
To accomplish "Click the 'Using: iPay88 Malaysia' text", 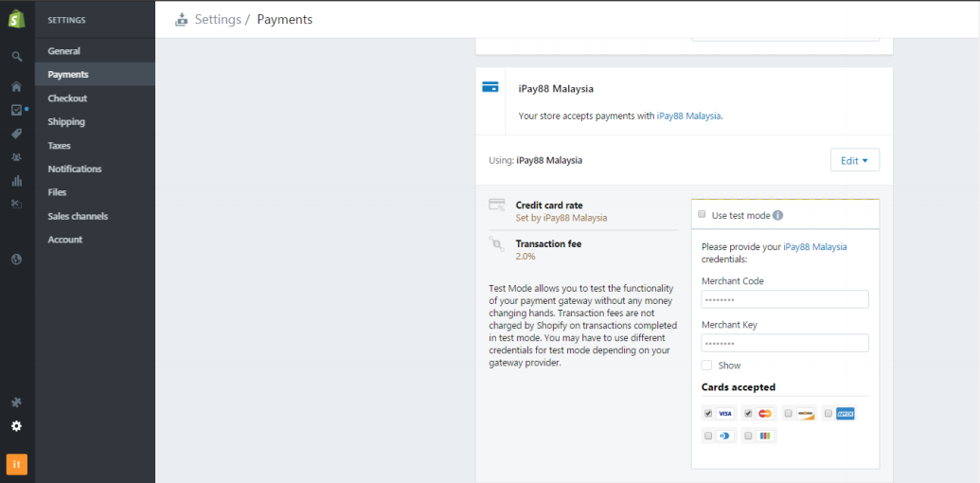I will (536, 160).
